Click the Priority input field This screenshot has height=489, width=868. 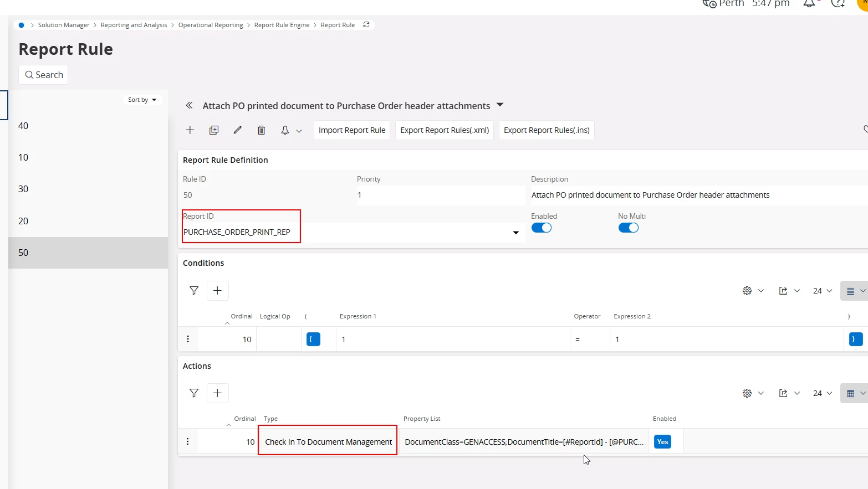tap(441, 195)
